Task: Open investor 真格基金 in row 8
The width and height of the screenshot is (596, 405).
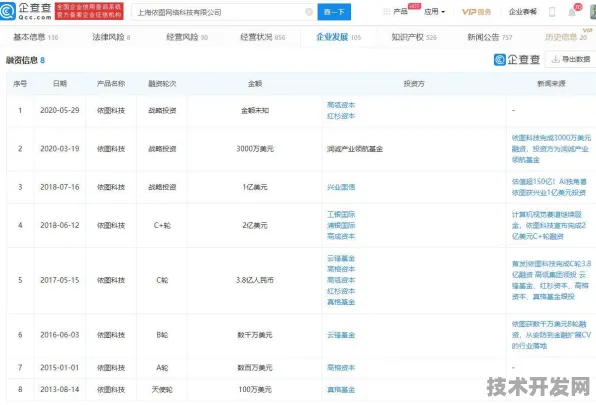Action: 341,390
